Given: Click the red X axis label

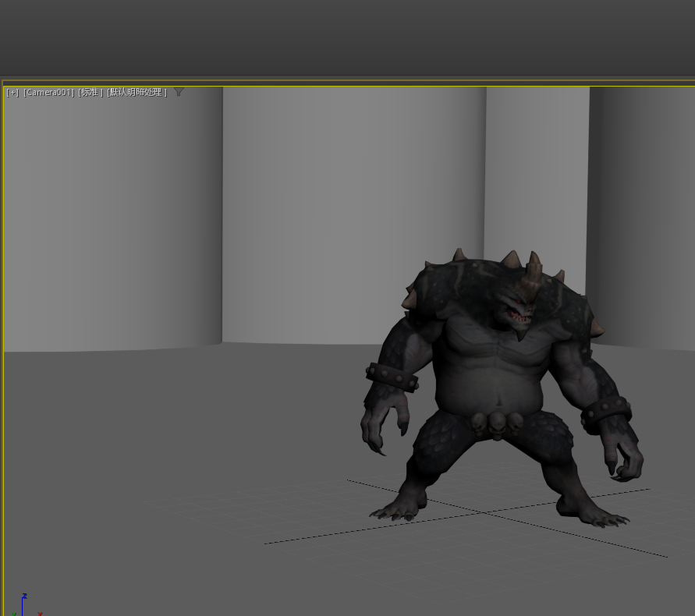Looking at the screenshot, I should click(40, 614).
